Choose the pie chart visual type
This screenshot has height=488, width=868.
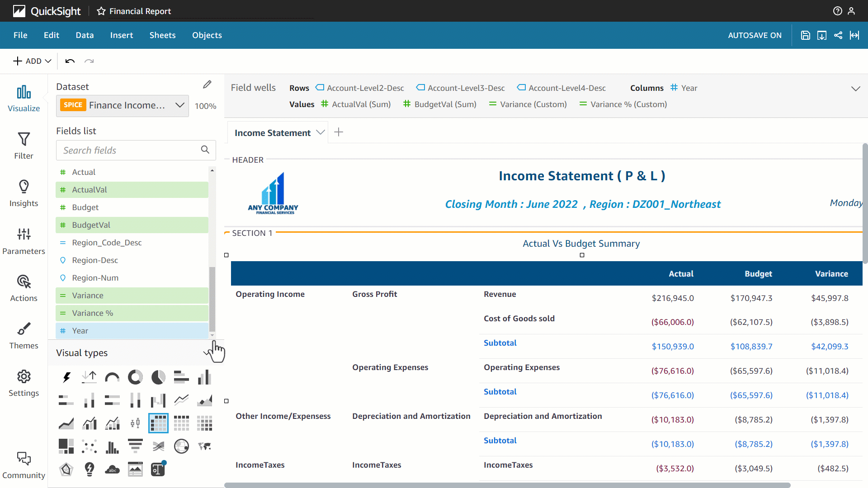point(158,377)
